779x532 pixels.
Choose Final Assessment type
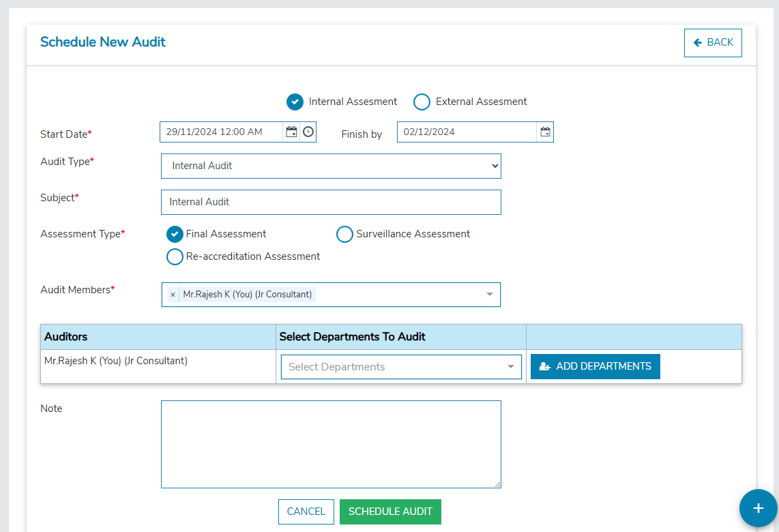(x=175, y=234)
